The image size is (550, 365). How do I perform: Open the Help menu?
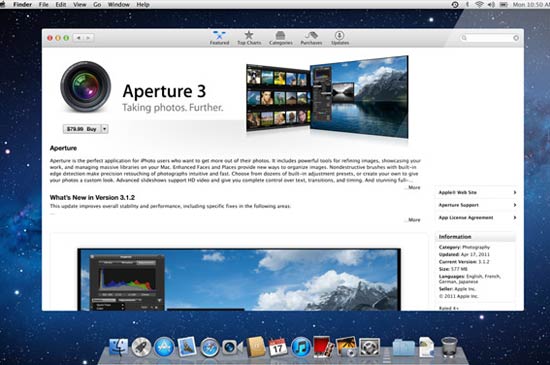click(143, 5)
